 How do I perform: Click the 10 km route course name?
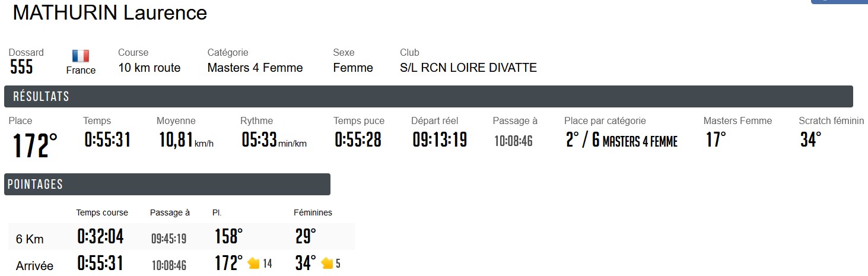coord(149,68)
